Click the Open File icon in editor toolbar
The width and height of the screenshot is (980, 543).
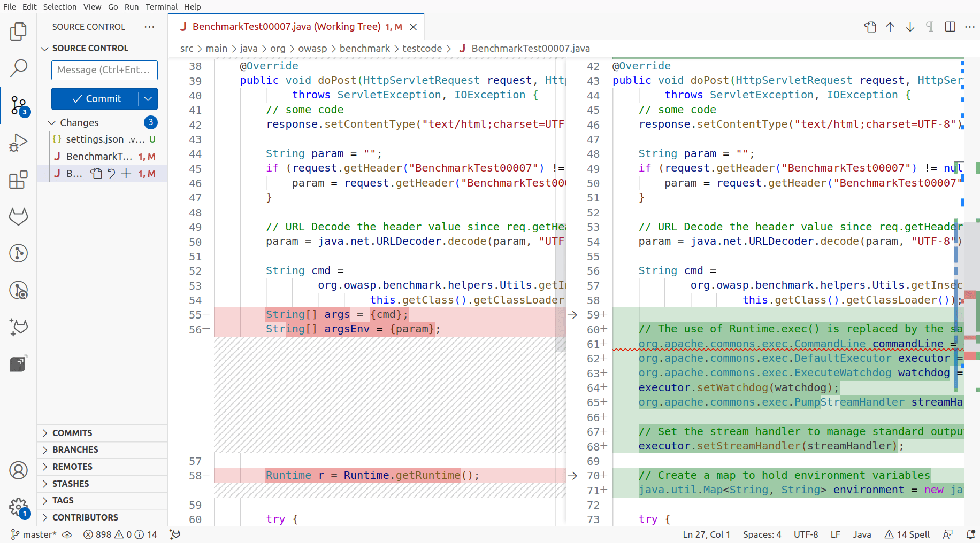tap(870, 27)
